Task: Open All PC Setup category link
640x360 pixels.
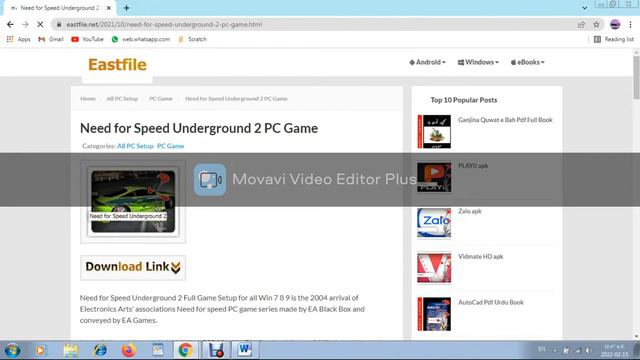Action: (x=135, y=146)
